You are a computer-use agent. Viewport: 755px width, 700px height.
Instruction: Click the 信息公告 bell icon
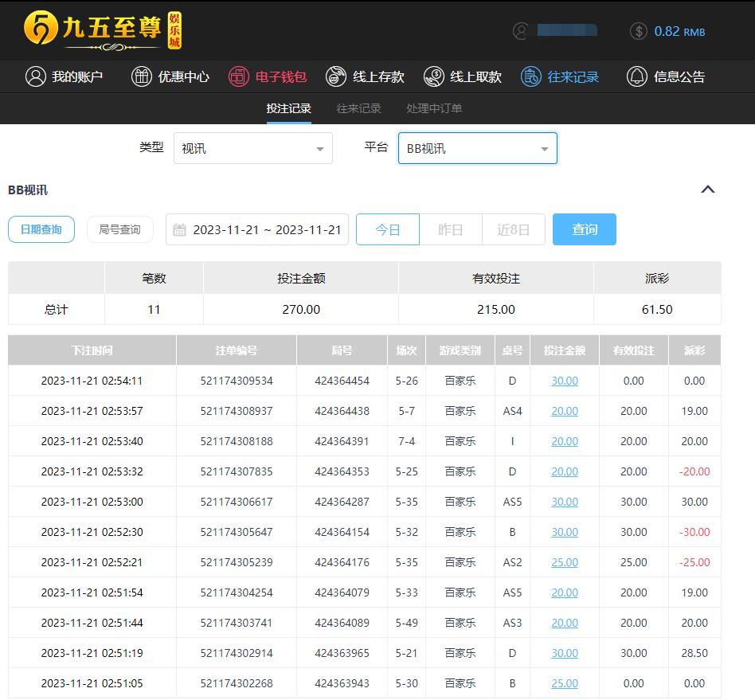(636, 76)
